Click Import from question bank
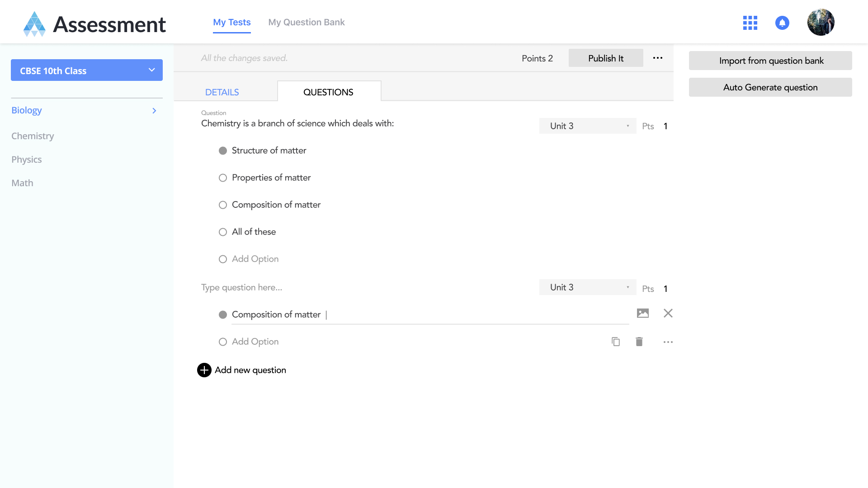 coord(770,61)
